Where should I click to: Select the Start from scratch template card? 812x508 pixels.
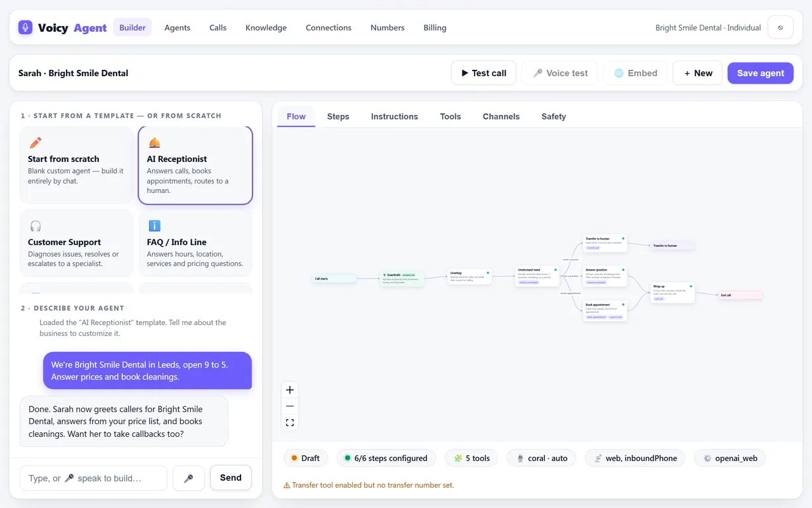pos(77,165)
